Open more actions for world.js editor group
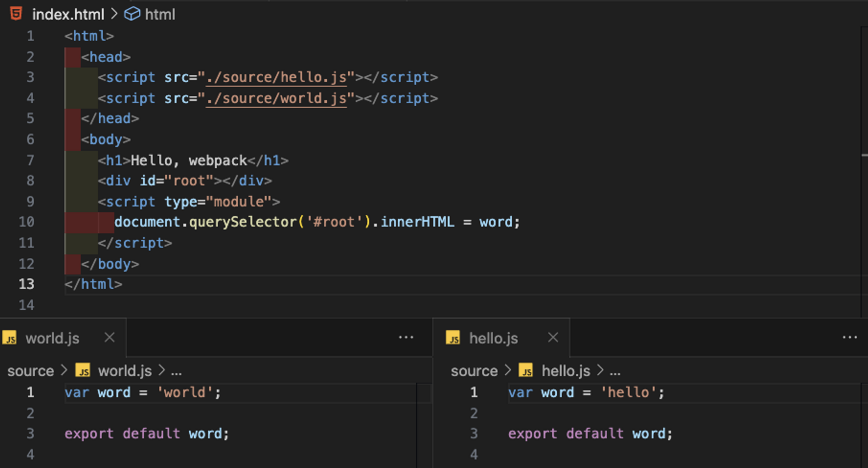The width and height of the screenshot is (868, 468). tap(406, 337)
